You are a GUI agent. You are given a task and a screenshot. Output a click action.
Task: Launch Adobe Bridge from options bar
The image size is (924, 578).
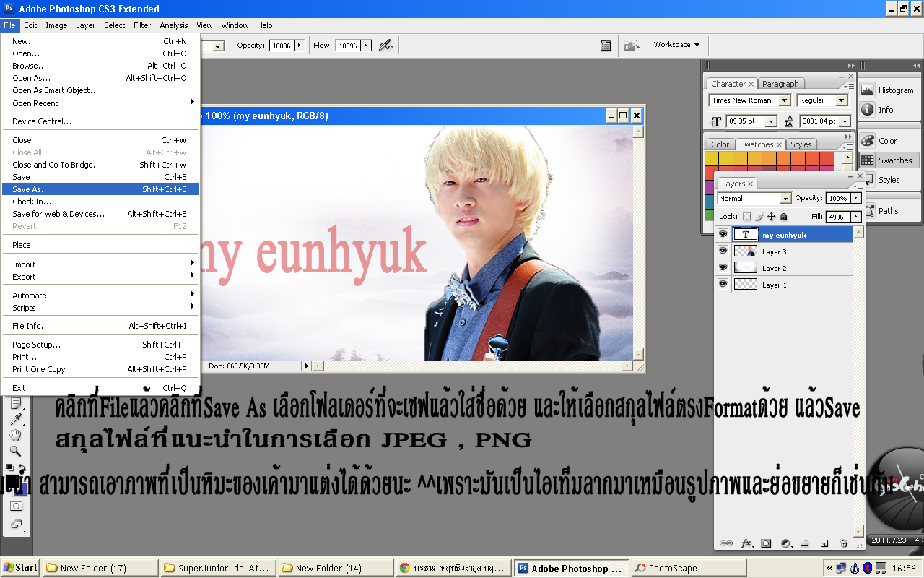[631, 46]
